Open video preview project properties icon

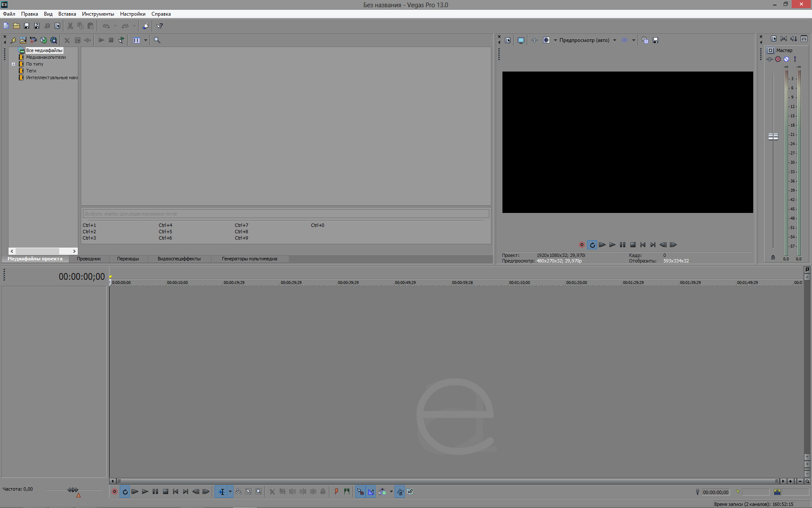click(x=508, y=40)
